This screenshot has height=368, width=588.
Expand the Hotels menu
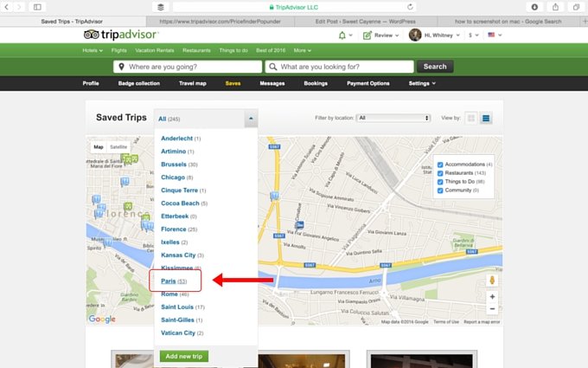[93, 50]
